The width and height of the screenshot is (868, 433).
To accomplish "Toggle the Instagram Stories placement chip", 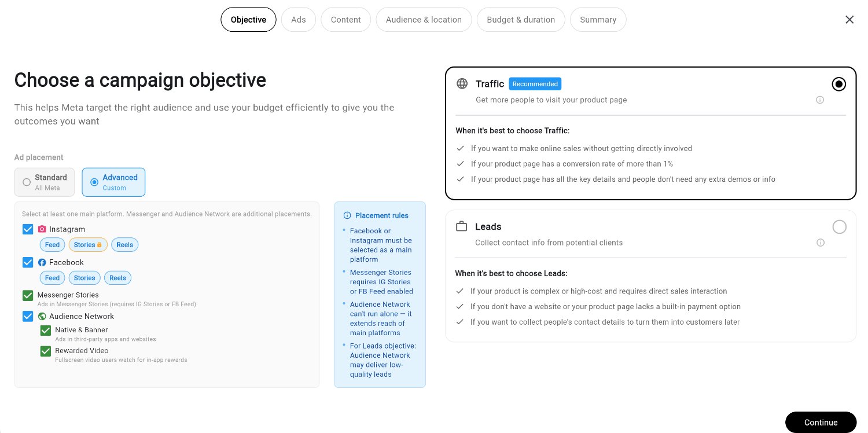I will pyautogui.click(x=88, y=245).
